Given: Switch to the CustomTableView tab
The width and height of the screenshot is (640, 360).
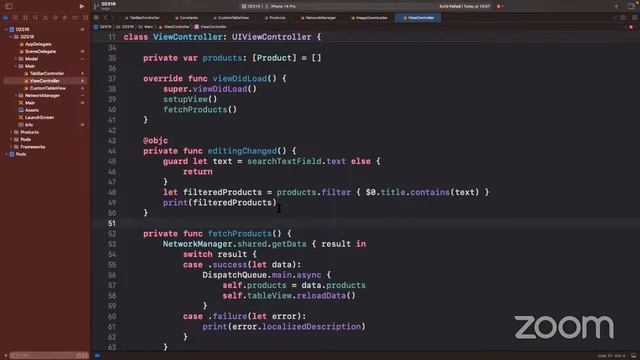Looking at the screenshot, I should click(x=231, y=18).
